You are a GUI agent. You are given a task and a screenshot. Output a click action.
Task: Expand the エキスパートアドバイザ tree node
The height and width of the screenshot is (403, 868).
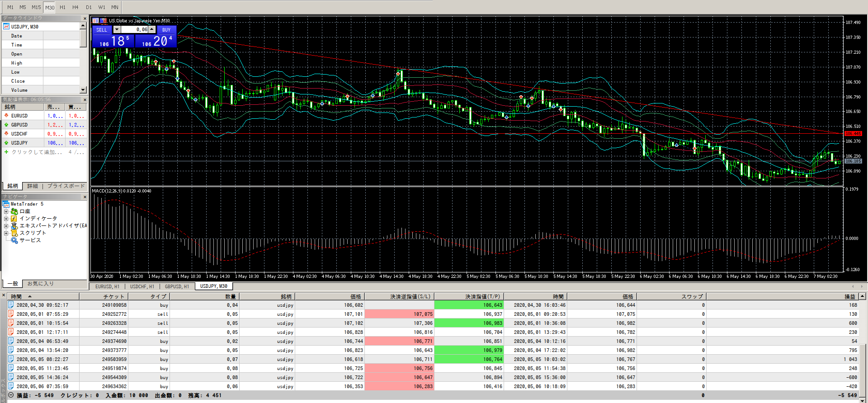(x=6, y=226)
